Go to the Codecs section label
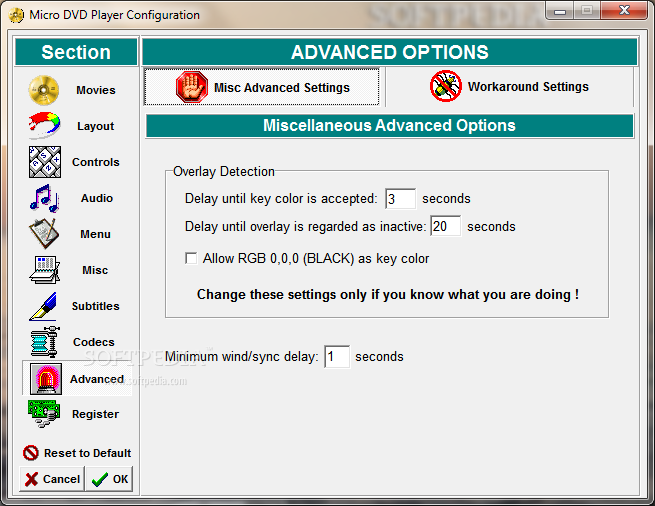 point(94,342)
